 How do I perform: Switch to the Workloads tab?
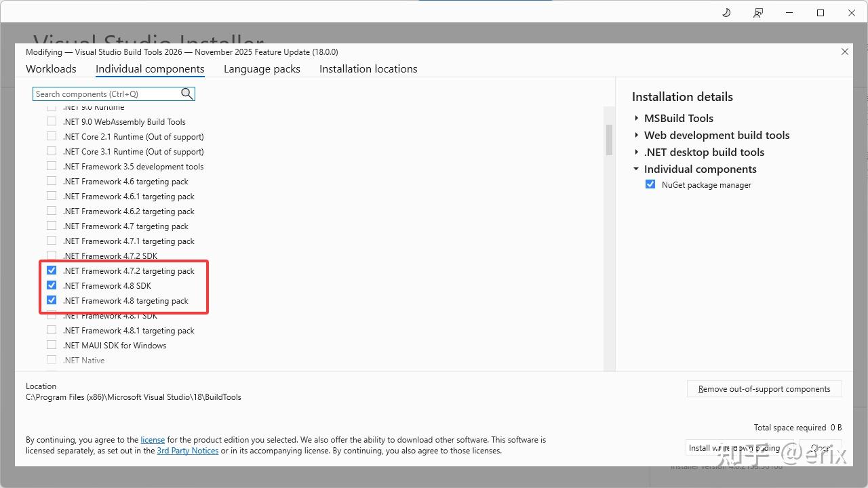(51, 68)
